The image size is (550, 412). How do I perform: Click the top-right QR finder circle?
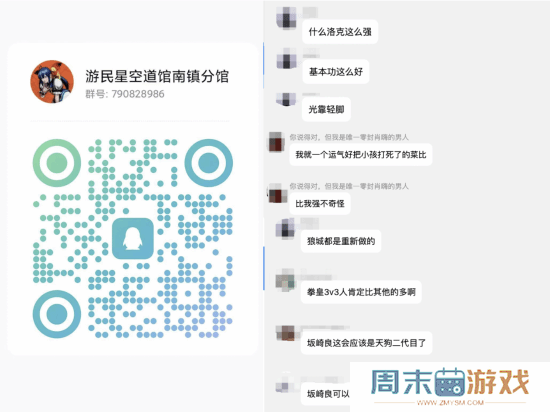coord(209,163)
